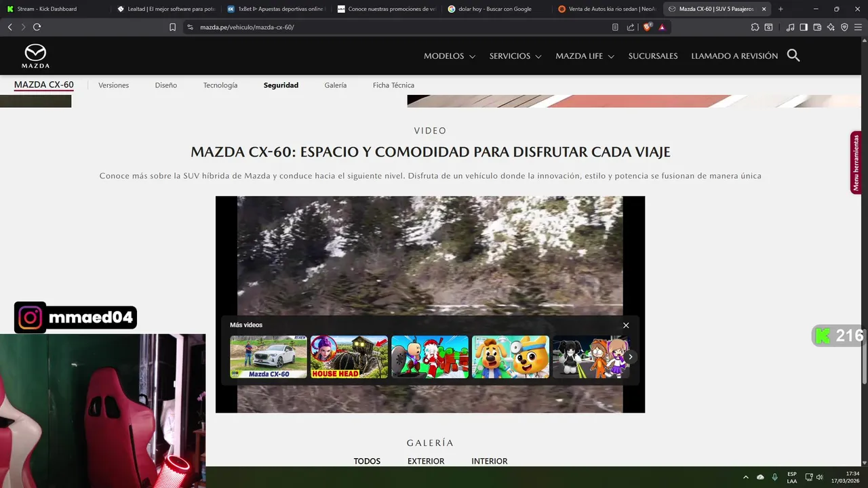The image size is (868, 488).
Task: Open LLAMADO A REVISIÓN link
Action: (734, 56)
